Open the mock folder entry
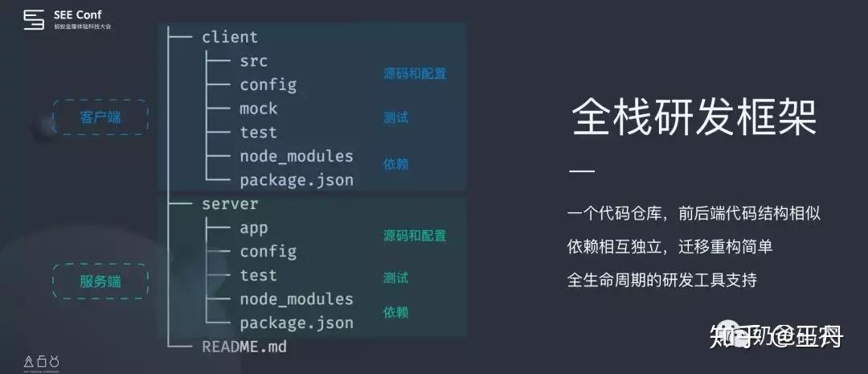The width and height of the screenshot is (868, 374). (x=258, y=109)
